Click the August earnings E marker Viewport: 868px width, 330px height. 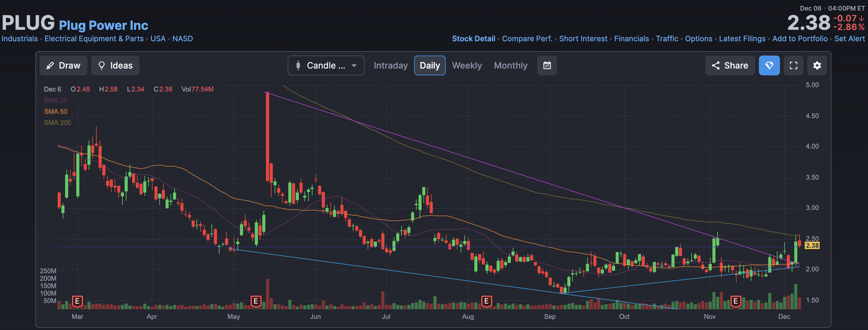[x=486, y=301]
